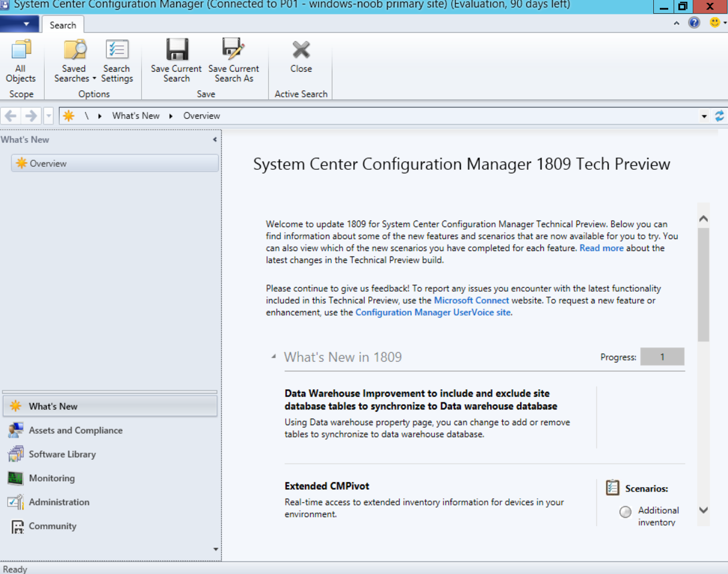728x574 pixels.
Task: Follow the Read more link
Action: click(x=601, y=248)
